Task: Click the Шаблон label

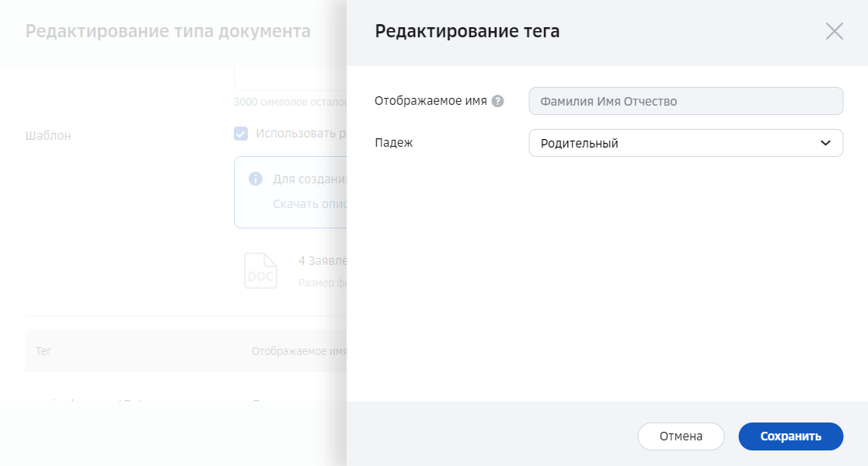Action: (x=48, y=136)
